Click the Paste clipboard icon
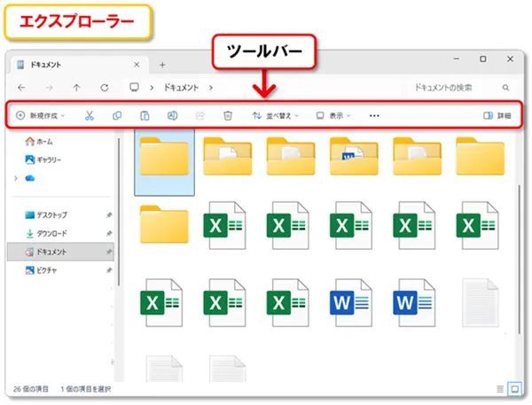Image resolution: width=532 pixels, height=405 pixels. 145,116
